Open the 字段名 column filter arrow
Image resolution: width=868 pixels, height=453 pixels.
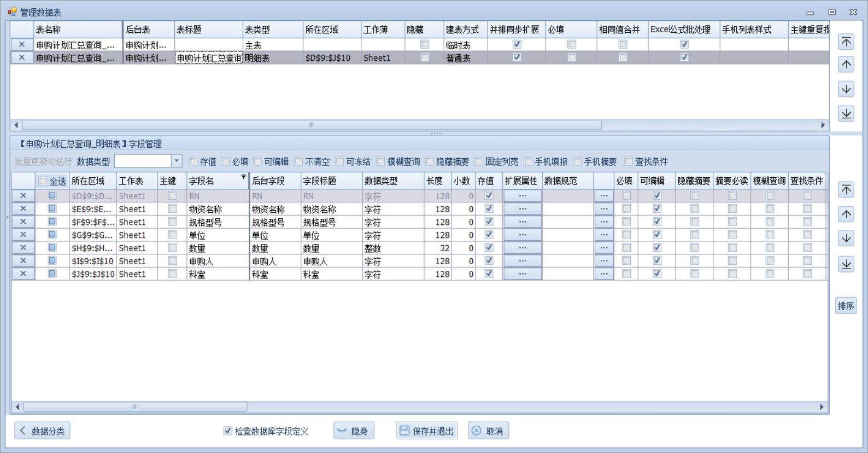coord(243,177)
